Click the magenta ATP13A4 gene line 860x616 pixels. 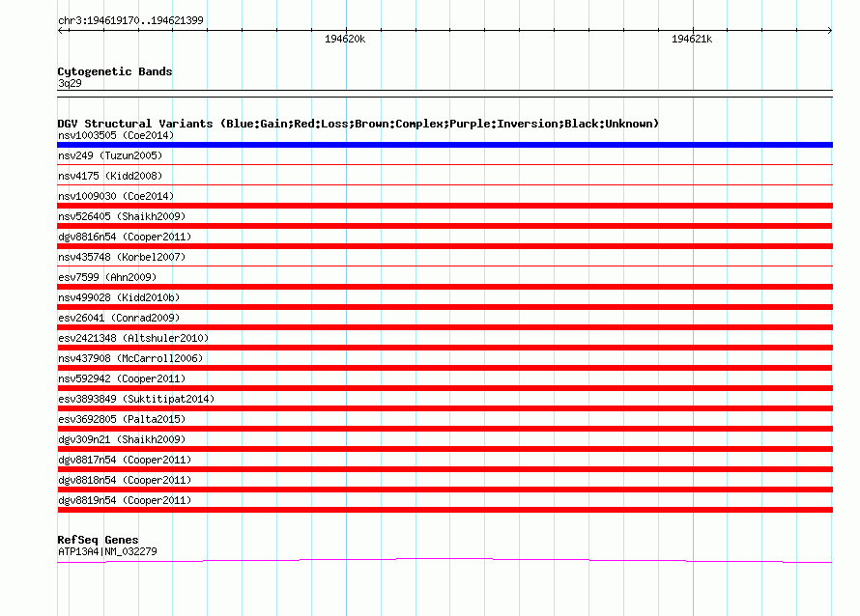click(x=444, y=560)
